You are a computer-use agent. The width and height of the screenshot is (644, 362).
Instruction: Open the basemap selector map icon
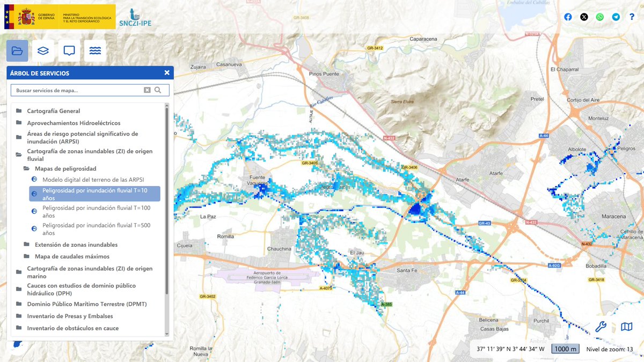coord(626,327)
